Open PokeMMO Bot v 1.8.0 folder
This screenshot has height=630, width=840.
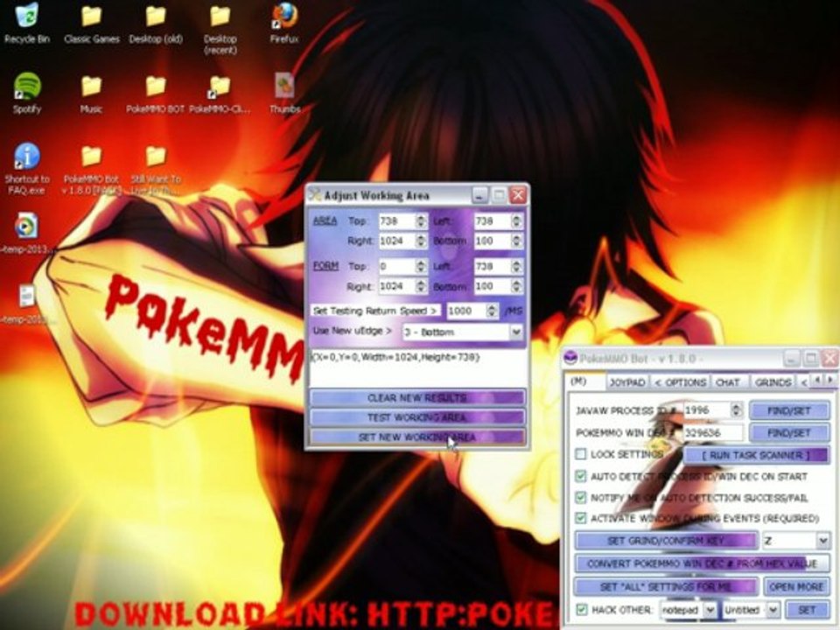click(x=92, y=169)
